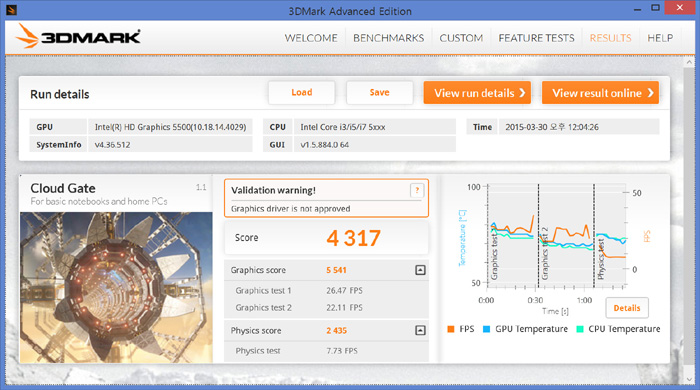The width and height of the screenshot is (700, 390).
Task: Open the validation warning help question mark
Action: point(417,191)
